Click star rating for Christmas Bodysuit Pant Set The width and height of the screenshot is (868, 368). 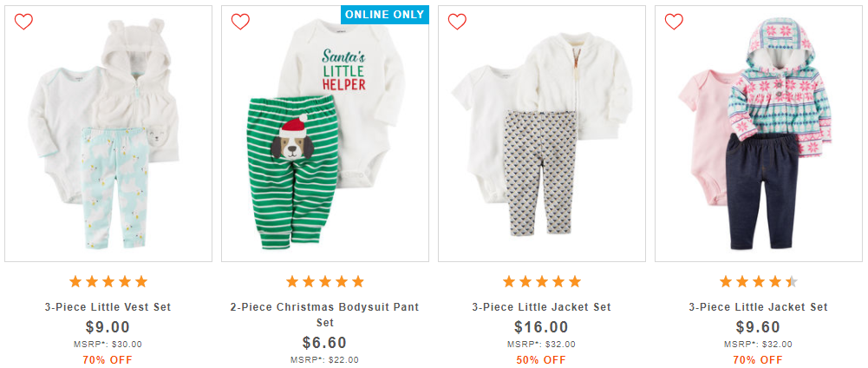pos(325,281)
